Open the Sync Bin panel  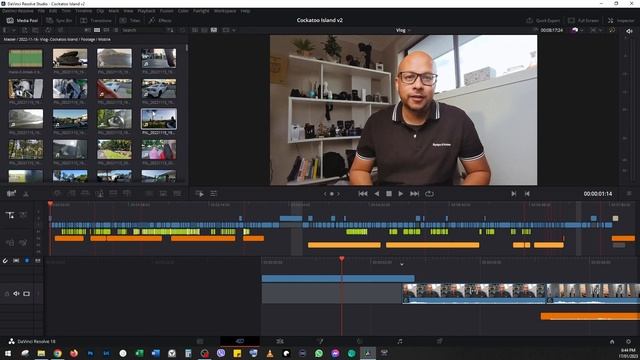pyautogui.click(x=60, y=20)
